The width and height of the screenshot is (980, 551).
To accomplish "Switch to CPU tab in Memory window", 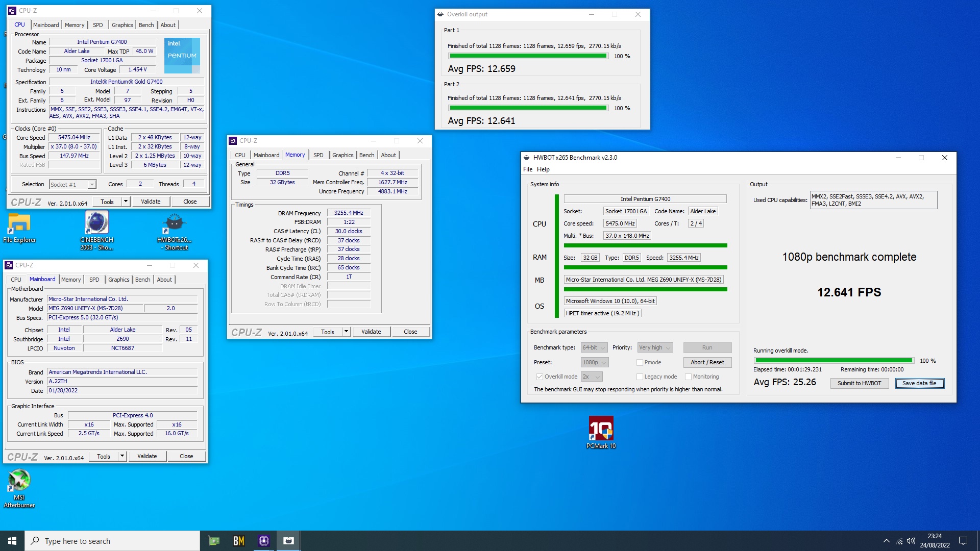I will [240, 155].
